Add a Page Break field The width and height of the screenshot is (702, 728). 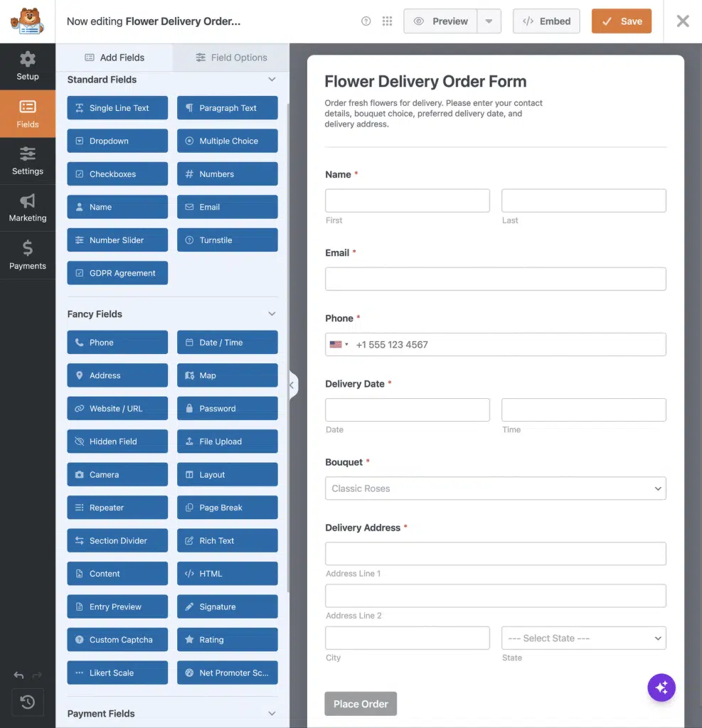click(227, 508)
